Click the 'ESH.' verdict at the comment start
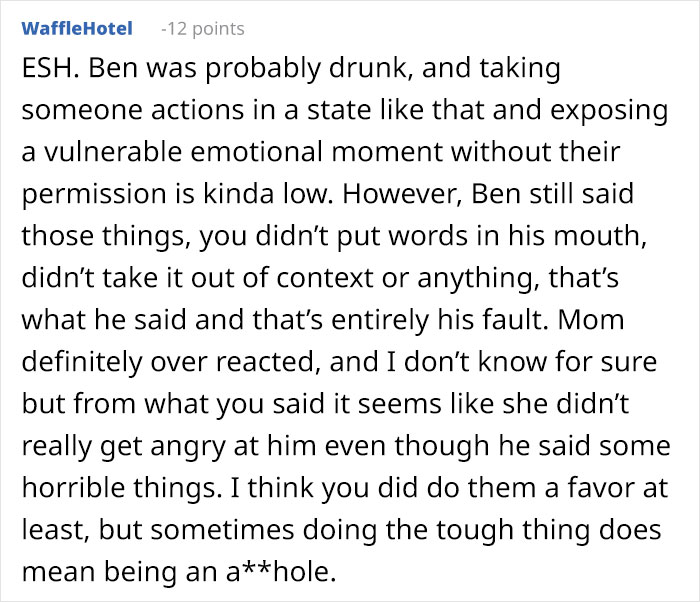Viewport: 700px width, 602px height. pos(46,71)
